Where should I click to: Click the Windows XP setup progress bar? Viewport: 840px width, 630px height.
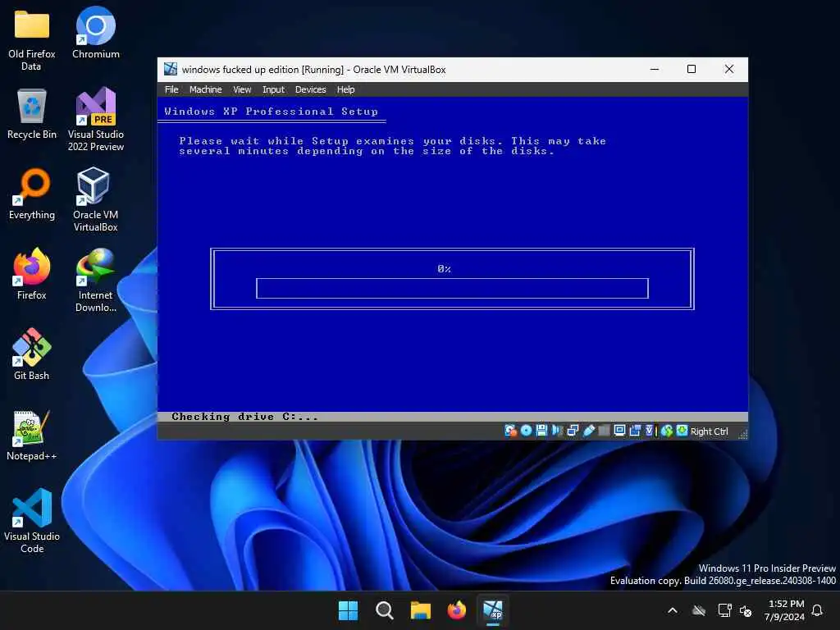pyautogui.click(x=452, y=288)
